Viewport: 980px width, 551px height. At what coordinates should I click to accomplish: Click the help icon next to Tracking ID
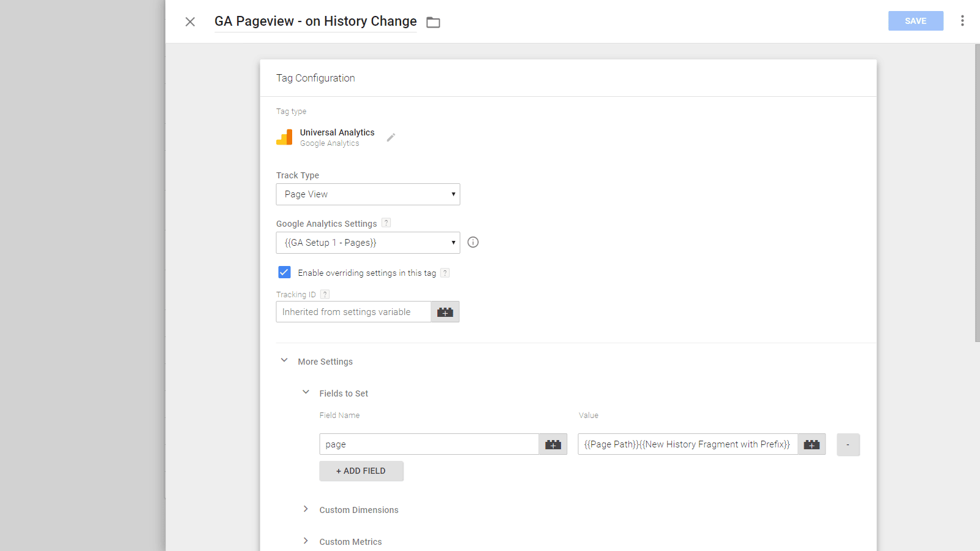pos(325,294)
